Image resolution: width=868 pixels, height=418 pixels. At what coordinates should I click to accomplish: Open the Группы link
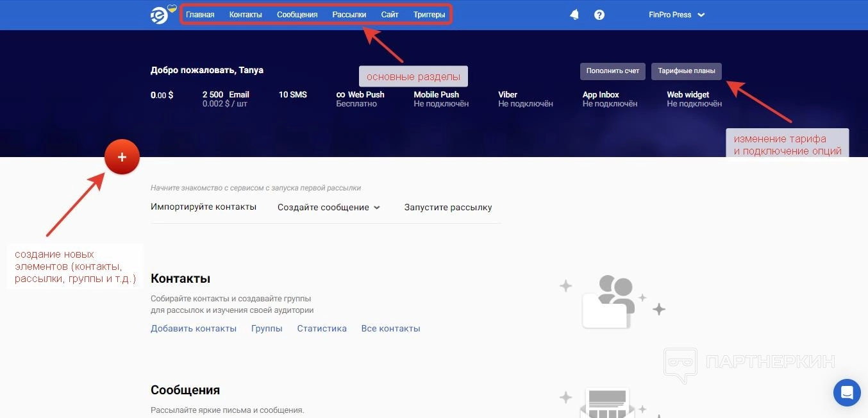point(267,328)
